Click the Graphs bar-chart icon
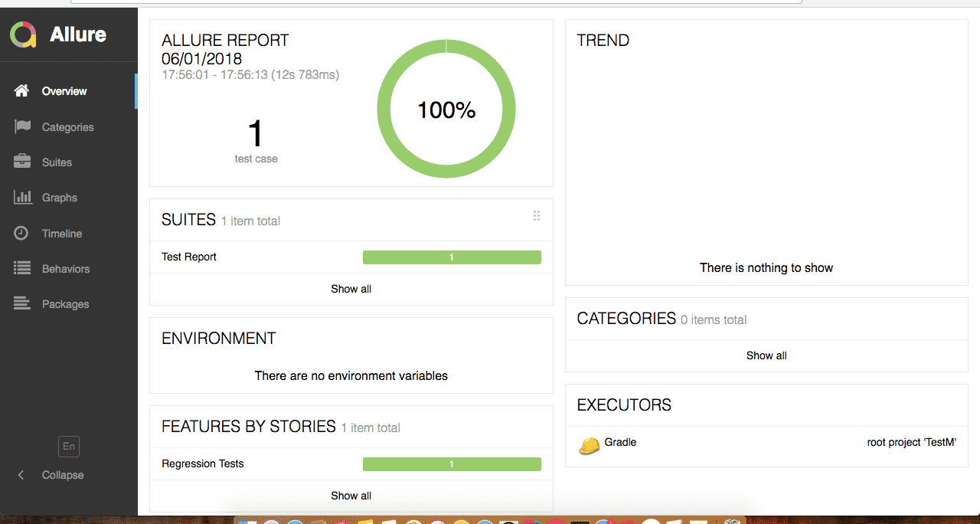Image resolution: width=980 pixels, height=524 pixels. 21,197
